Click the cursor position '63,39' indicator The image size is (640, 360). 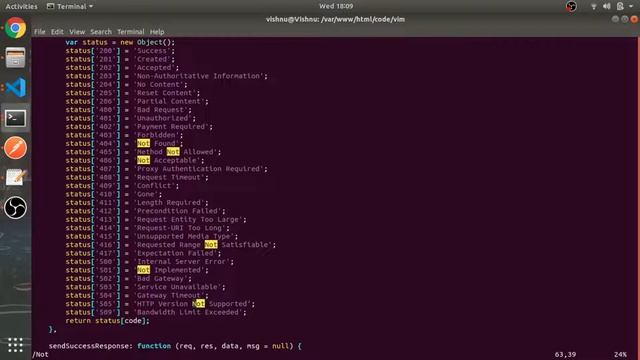pos(565,355)
